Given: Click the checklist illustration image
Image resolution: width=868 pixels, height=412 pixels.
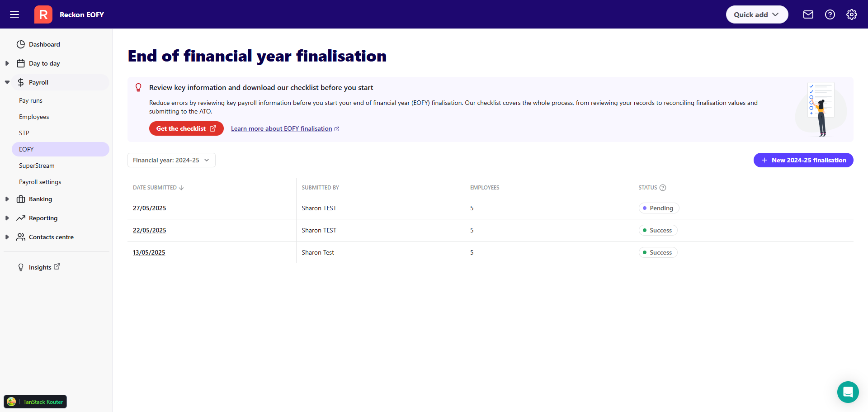Looking at the screenshot, I should point(821,109).
